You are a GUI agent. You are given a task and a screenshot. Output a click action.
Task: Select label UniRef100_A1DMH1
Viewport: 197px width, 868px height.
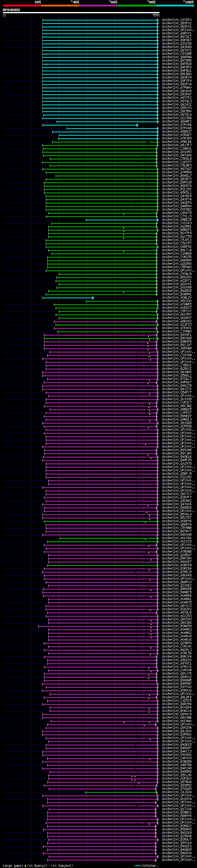[177, 226]
